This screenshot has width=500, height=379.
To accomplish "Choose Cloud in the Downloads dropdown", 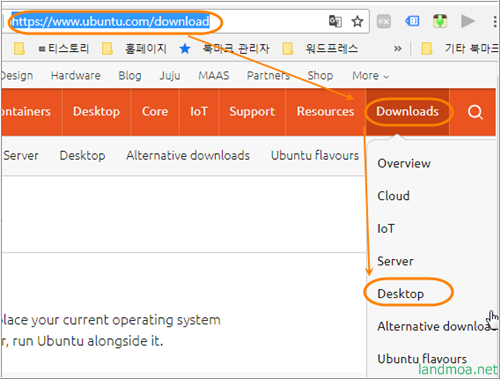I will pyautogui.click(x=393, y=196).
